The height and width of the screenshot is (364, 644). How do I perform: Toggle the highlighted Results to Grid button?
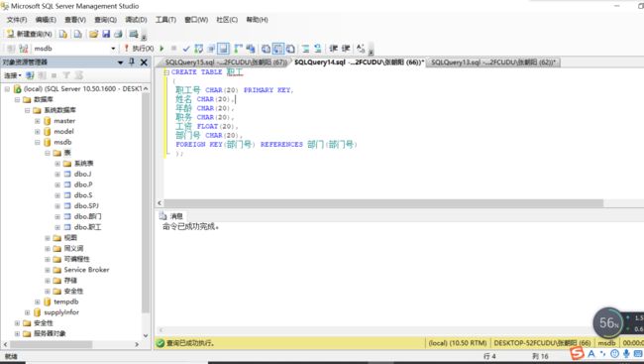click(278, 49)
